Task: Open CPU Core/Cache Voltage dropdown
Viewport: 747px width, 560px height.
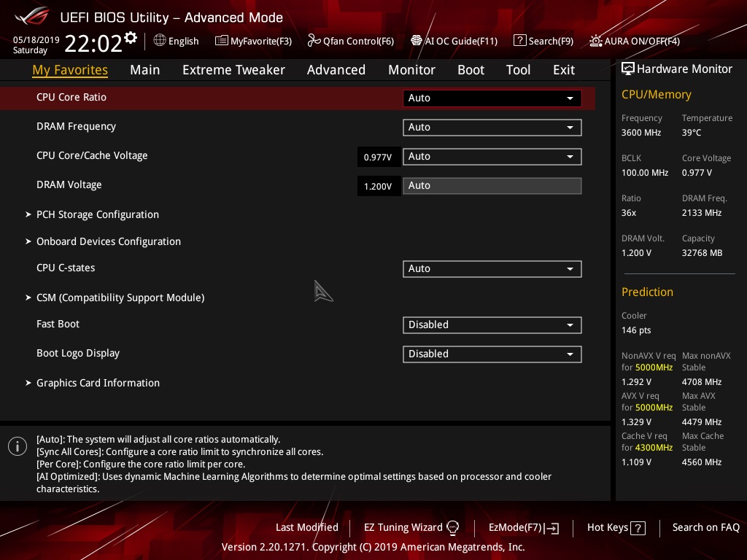Action: pos(492,157)
